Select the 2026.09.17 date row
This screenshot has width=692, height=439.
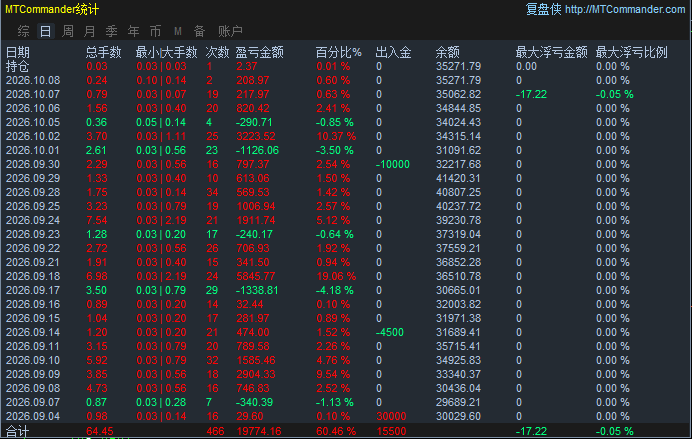[33, 290]
